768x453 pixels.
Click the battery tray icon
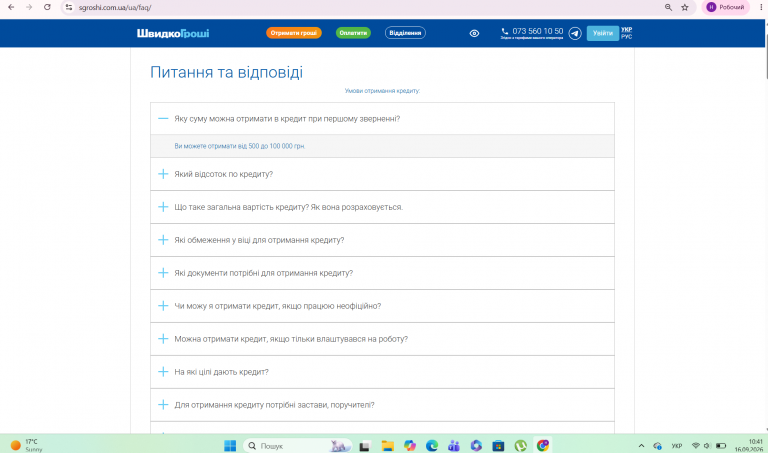click(721, 446)
